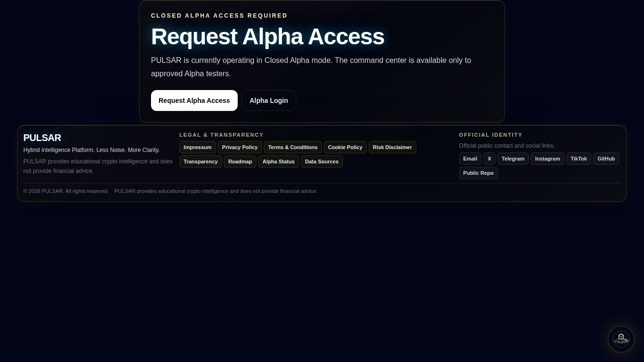Contact via the Email link

coord(470,159)
